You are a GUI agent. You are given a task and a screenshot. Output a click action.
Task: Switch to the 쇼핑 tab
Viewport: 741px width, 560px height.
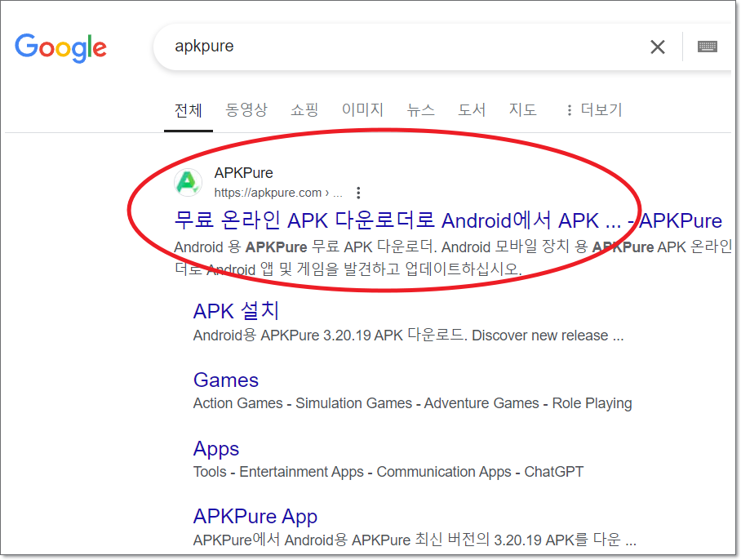point(304,109)
